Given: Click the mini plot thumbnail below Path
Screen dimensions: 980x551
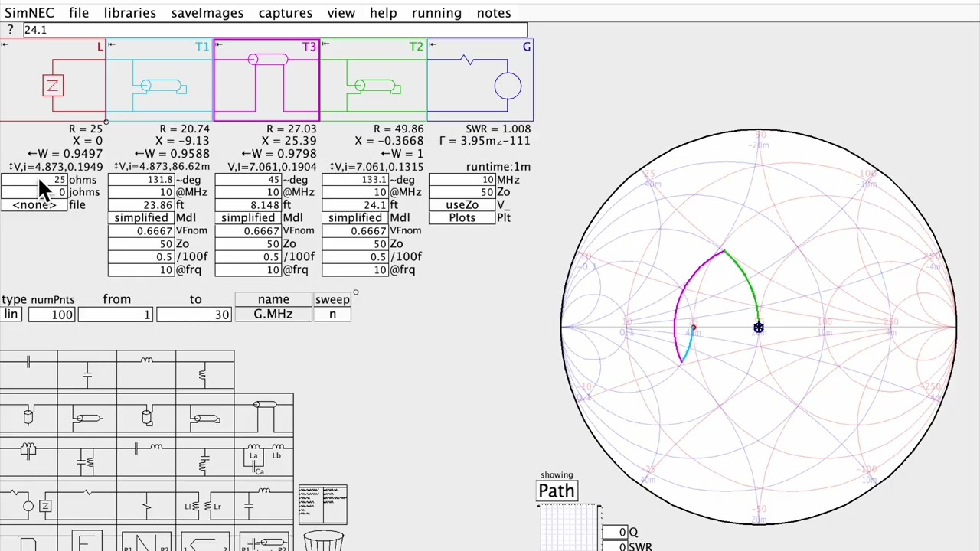Looking at the screenshot, I should click(570, 529).
